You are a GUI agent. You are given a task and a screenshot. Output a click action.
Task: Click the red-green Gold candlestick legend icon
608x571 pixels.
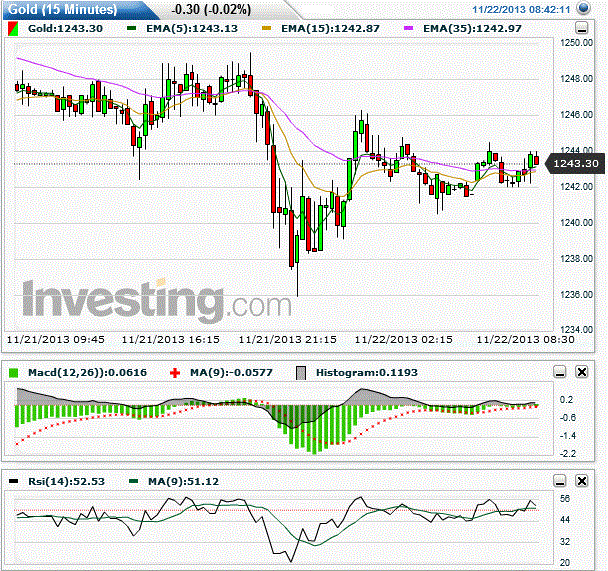pyautogui.click(x=13, y=29)
